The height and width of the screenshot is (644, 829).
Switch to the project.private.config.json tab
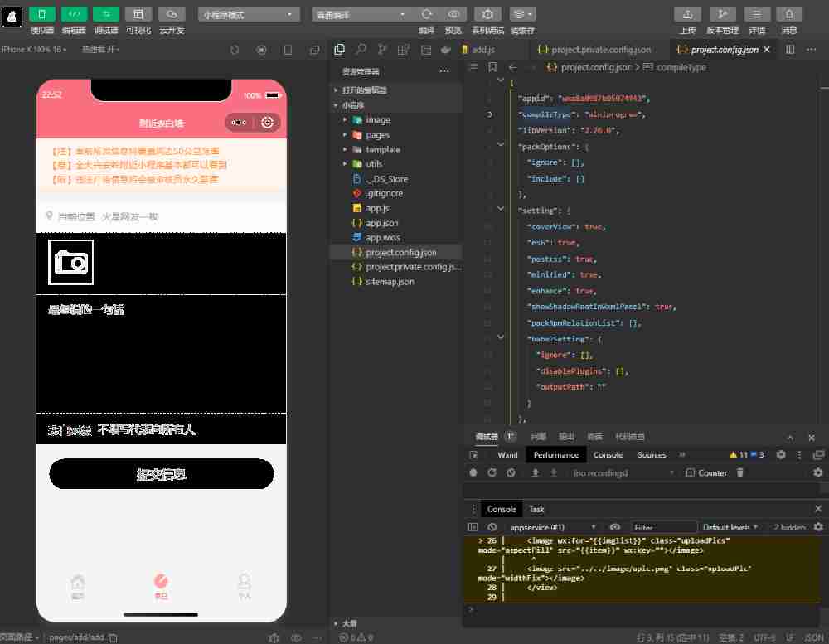click(x=594, y=50)
